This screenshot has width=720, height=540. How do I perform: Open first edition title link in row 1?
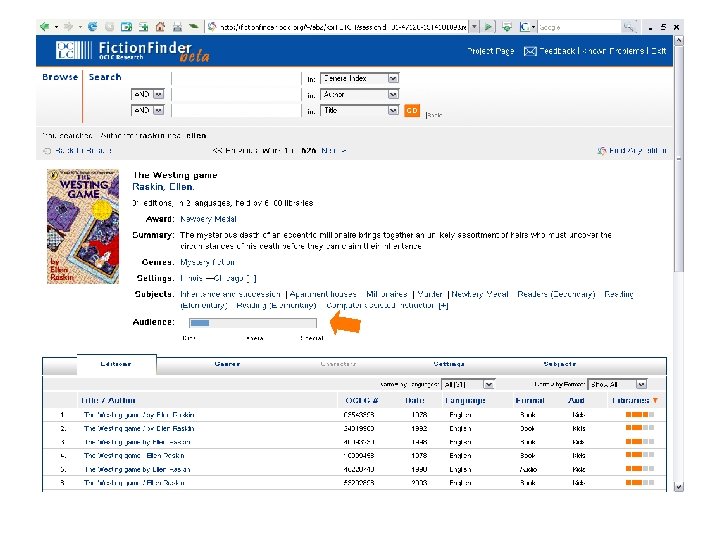coord(139,415)
